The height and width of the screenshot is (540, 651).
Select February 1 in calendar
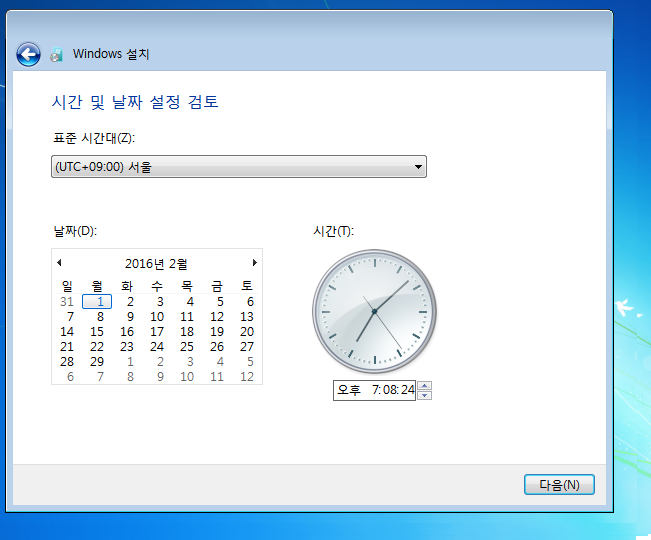click(x=97, y=301)
